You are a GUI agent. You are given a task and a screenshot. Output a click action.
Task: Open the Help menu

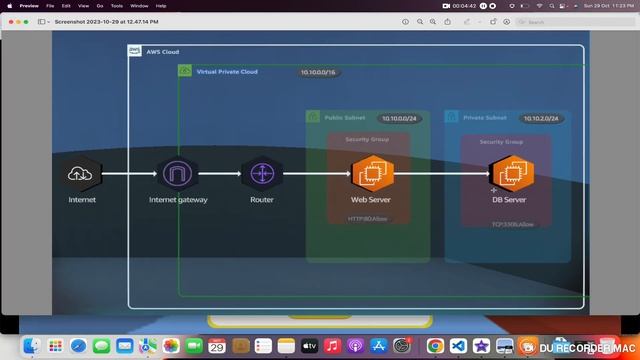coord(161,6)
